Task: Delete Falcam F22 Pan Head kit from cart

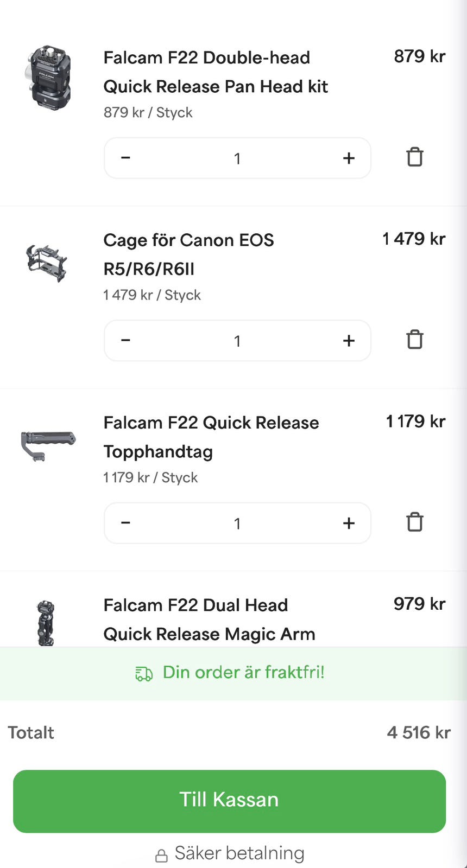Action: [x=414, y=157]
